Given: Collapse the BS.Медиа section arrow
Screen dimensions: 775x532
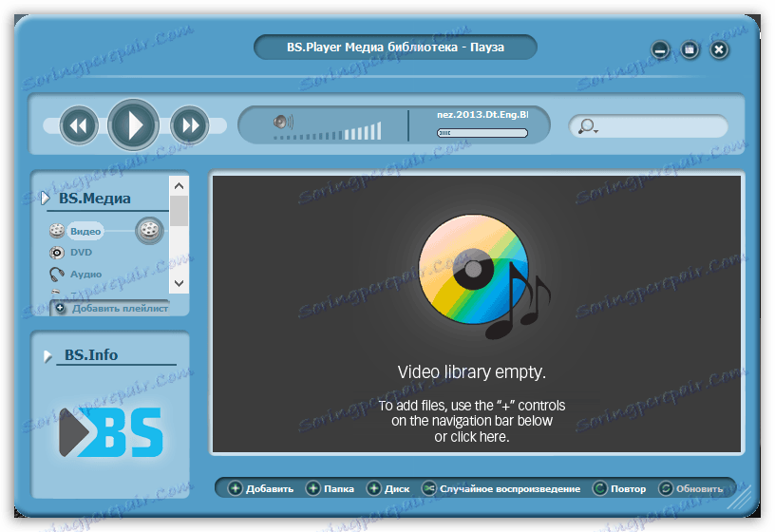Looking at the screenshot, I should click(x=46, y=199).
